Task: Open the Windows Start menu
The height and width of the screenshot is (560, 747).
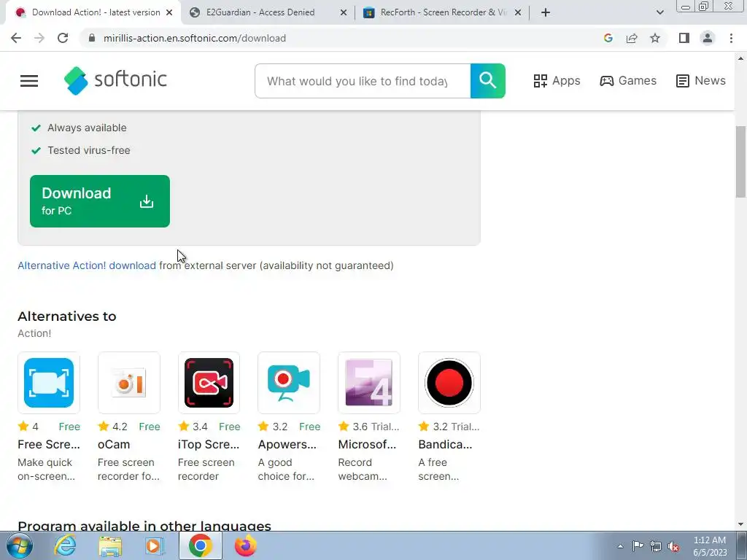Action: tap(20, 545)
